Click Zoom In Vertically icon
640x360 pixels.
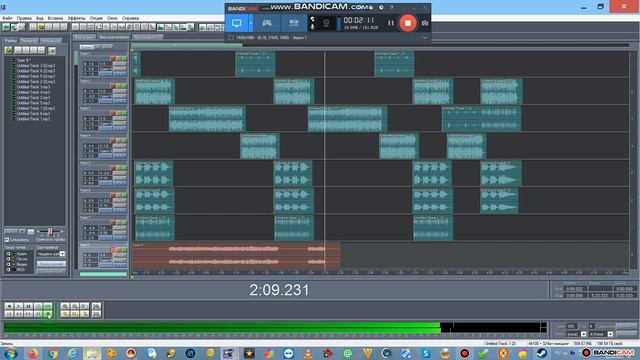[x=96, y=306]
